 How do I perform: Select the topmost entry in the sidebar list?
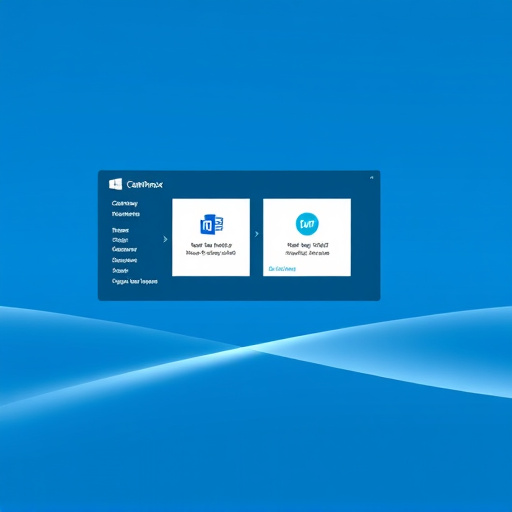coord(125,203)
